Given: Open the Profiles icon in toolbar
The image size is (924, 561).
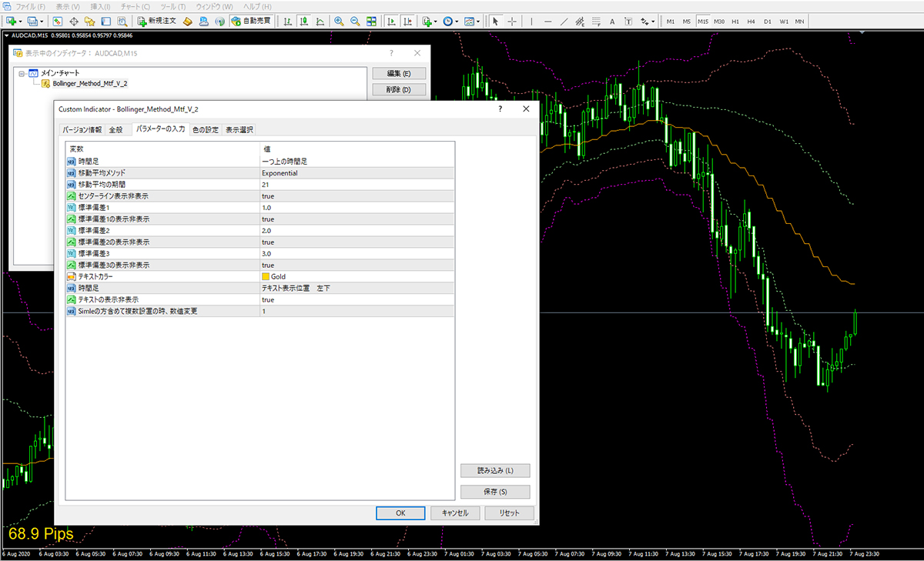Looking at the screenshot, I should (x=32, y=21).
